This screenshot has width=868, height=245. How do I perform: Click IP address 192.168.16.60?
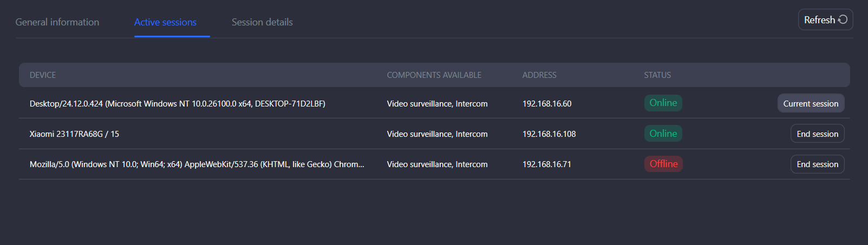[546, 104]
